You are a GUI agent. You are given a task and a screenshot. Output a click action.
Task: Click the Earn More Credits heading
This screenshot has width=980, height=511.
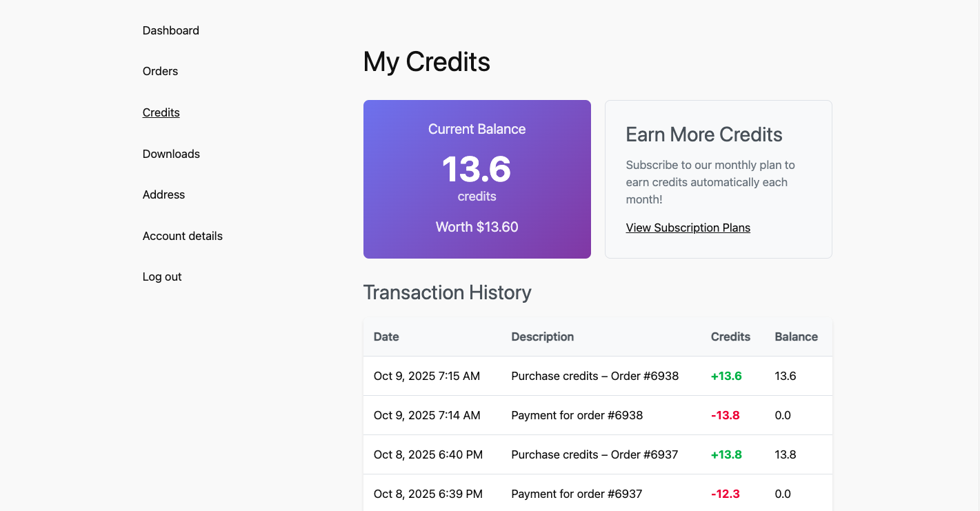(703, 134)
